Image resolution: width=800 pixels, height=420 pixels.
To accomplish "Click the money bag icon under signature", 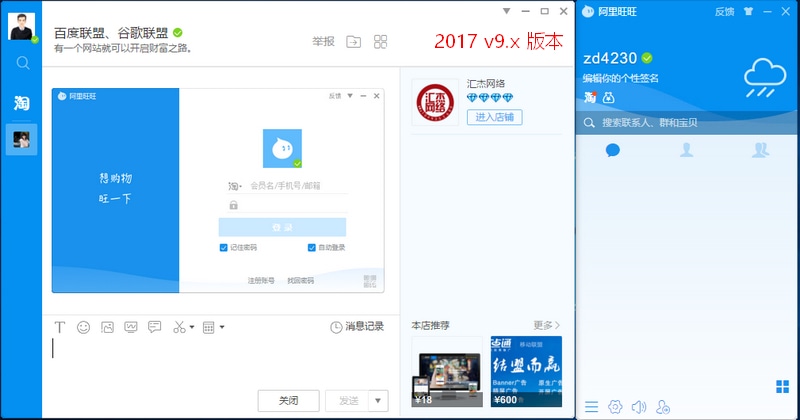I will pyautogui.click(x=608, y=97).
